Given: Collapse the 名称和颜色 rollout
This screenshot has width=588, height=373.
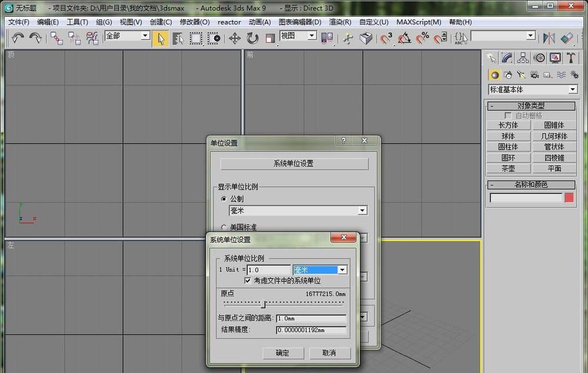Looking at the screenshot, I should click(531, 185).
